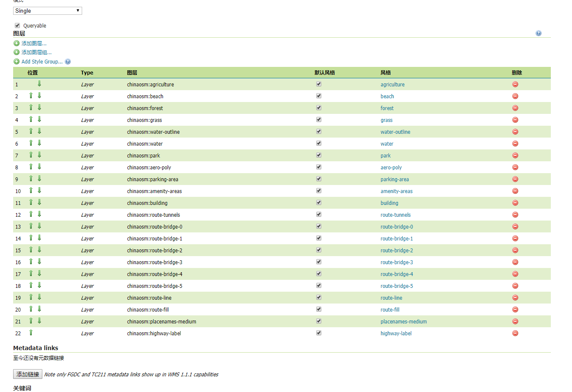Open the Single mode dropdown
This screenshot has height=392, width=572.
tap(47, 11)
